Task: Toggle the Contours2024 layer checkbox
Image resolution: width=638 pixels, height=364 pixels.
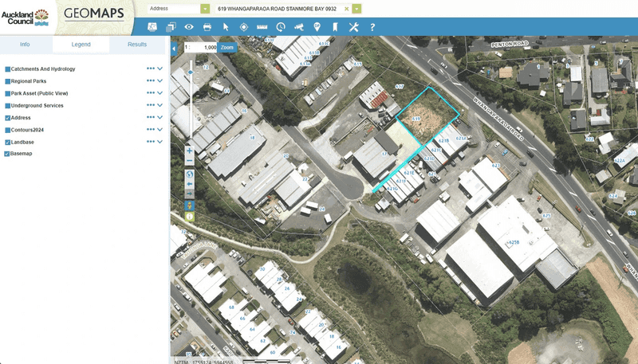Action: click(x=8, y=130)
